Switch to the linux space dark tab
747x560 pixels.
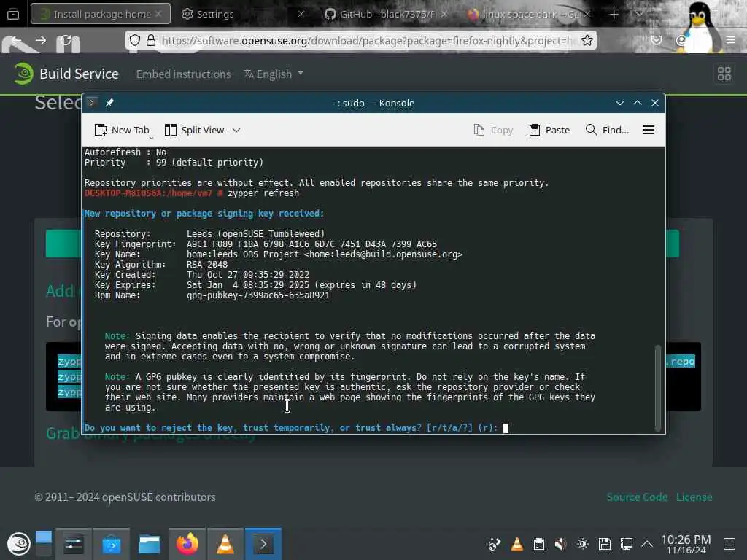(x=523, y=14)
